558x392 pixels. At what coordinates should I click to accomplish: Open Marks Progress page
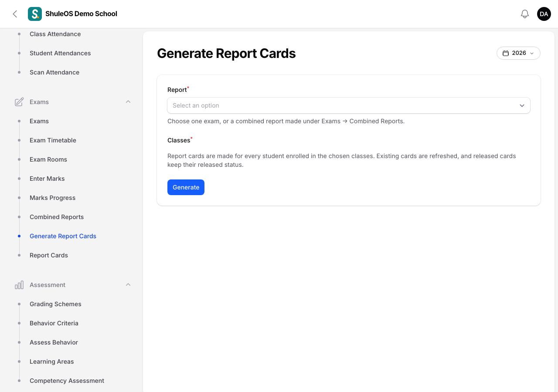coord(52,198)
